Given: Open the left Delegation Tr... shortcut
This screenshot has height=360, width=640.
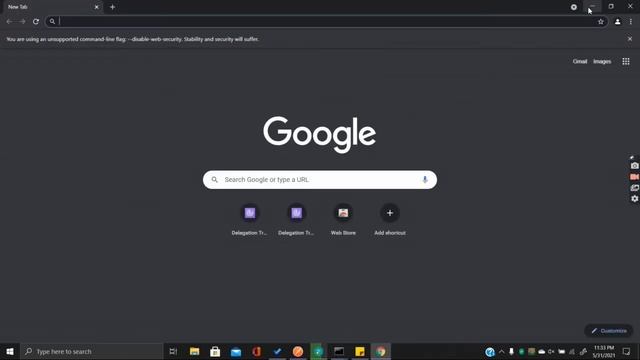Looking at the screenshot, I should coord(250,220).
